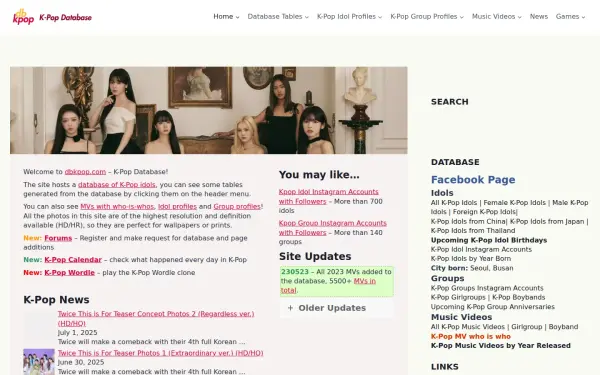Screen dimensions: 600x375
Task: Click the dbkpop K-Pop Database logo
Action: pos(52,17)
